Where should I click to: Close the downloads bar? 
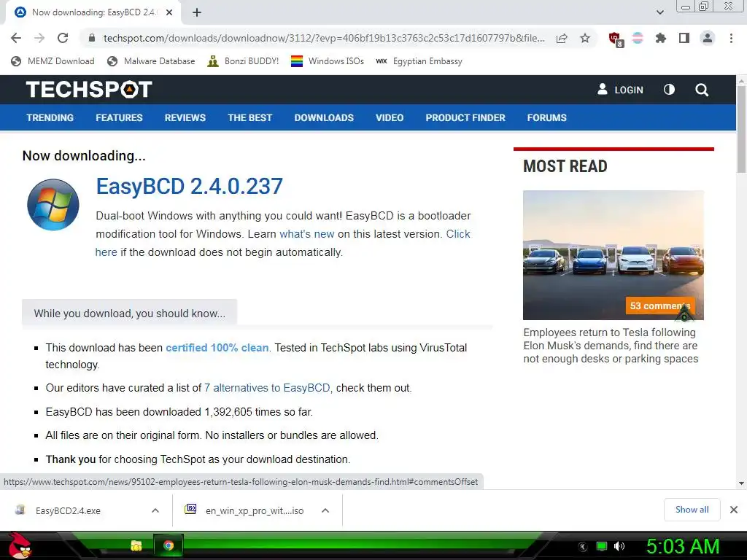click(734, 510)
